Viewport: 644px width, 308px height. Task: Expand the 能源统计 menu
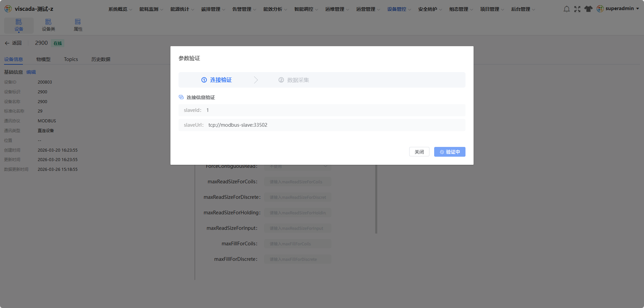click(x=182, y=9)
